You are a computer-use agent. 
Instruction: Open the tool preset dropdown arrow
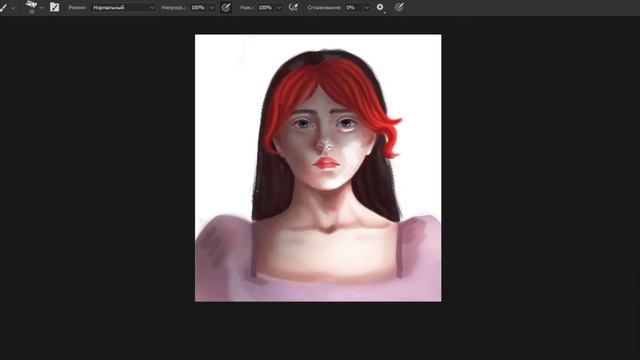pyautogui.click(x=13, y=8)
